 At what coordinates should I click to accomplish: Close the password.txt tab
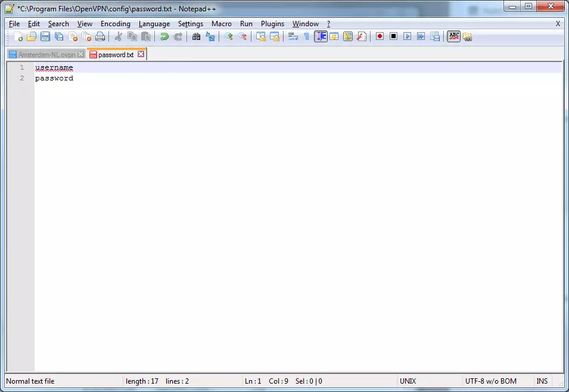click(141, 54)
